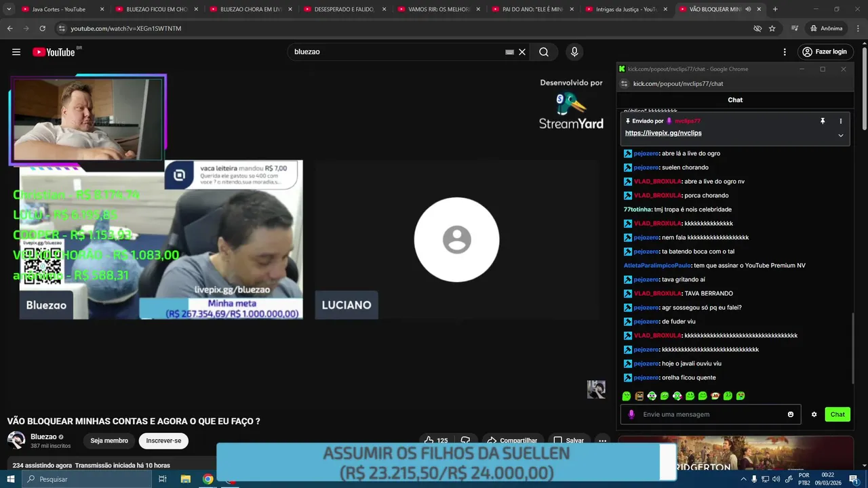Open the emoji picker in chat input
Screen dimensions: 868x488
(x=791, y=414)
